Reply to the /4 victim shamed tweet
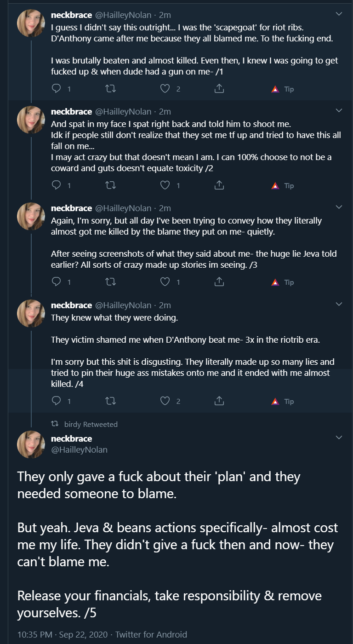This screenshot has width=353, height=644. pos(57,401)
